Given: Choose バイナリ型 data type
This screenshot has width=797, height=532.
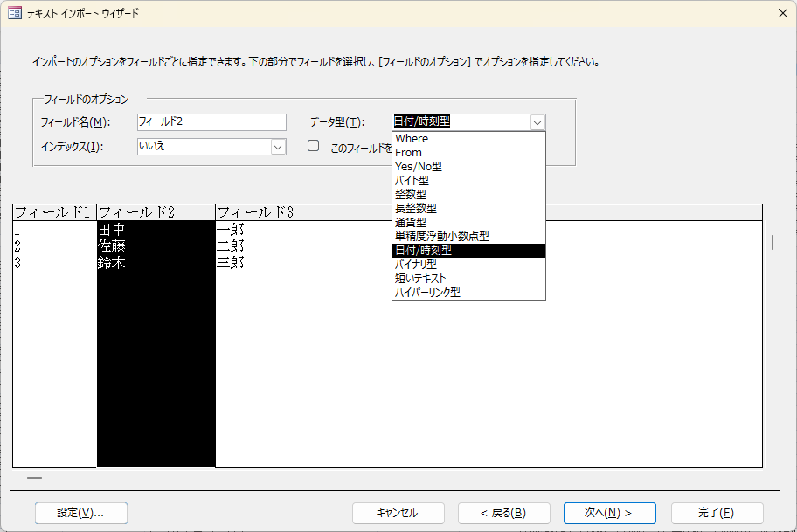Looking at the screenshot, I should 468,264.
